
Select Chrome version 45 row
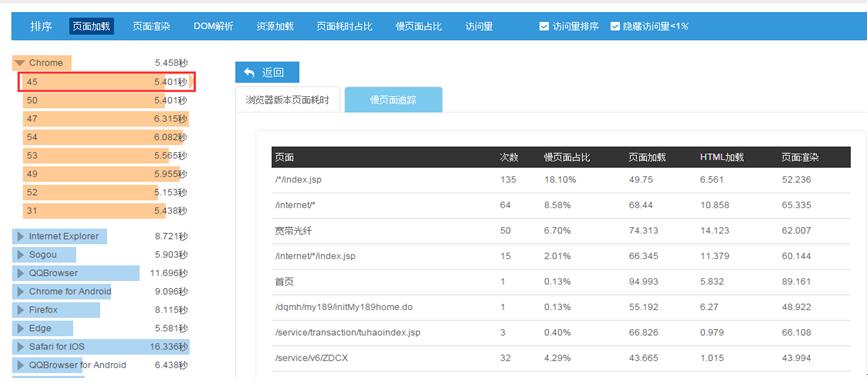pos(106,82)
